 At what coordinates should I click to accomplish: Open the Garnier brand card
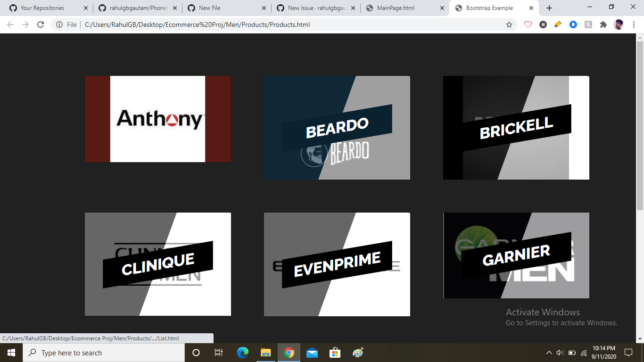tap(516, 255)
